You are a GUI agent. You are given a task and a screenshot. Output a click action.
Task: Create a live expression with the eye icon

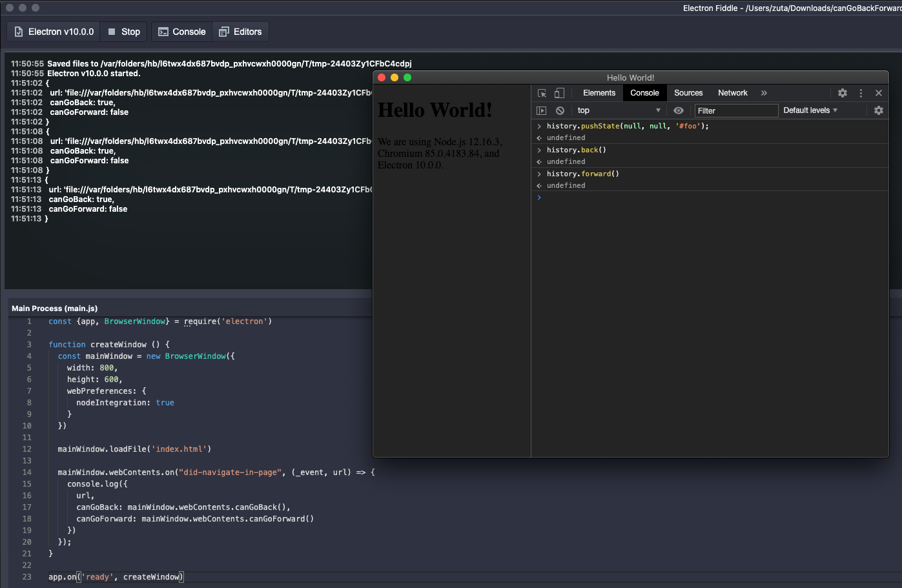pyautogui.click(x=678, y=110)
